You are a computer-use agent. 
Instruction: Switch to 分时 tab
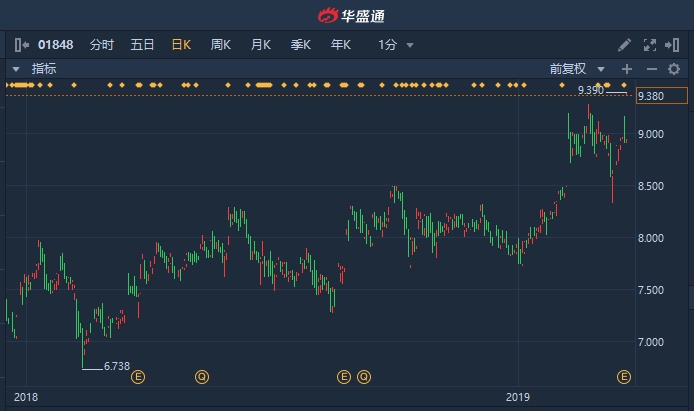click(102, 45)
